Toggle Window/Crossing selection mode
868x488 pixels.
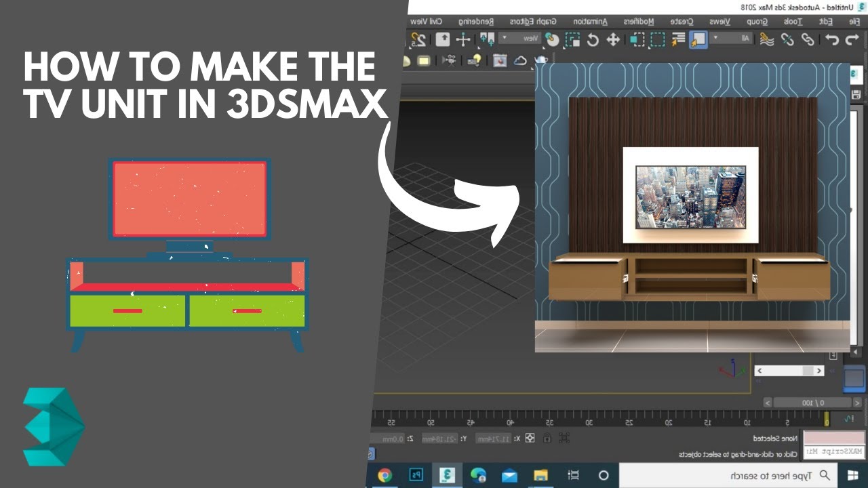tap(637, 39)
